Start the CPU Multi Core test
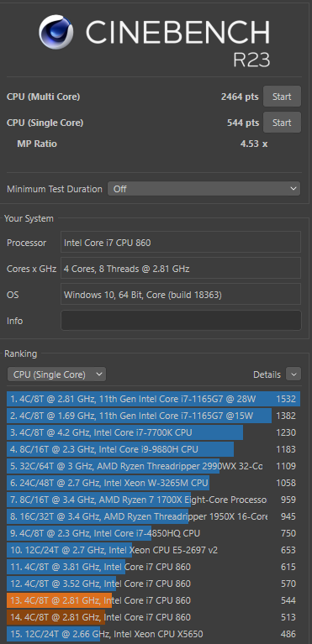This screenshot has width=312, height=644. click(282, 97)
